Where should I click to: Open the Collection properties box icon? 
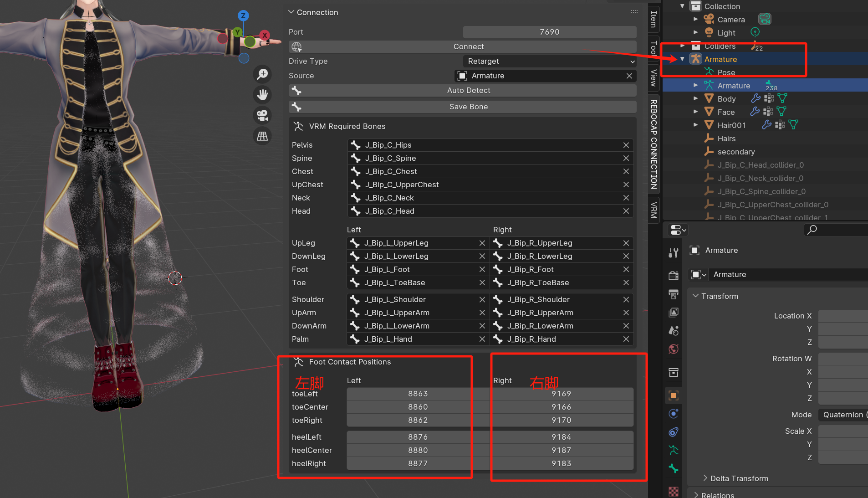[x=674, y=372]
